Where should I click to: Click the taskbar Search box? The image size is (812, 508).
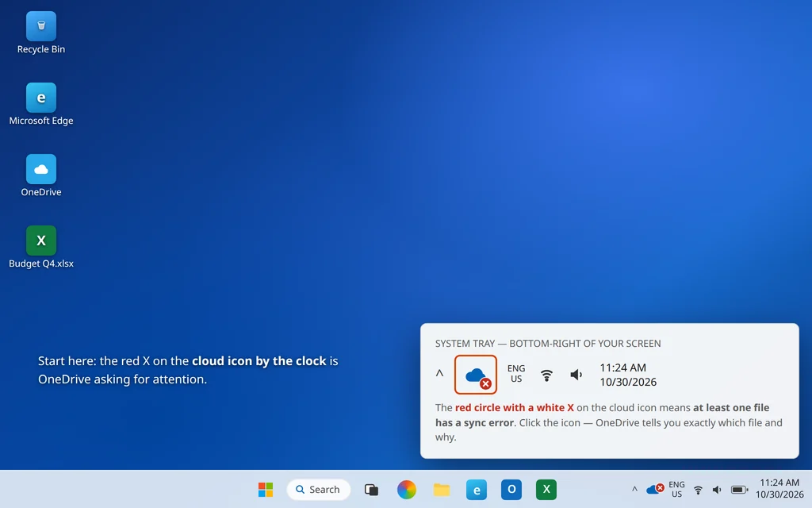tap(318, 489)
